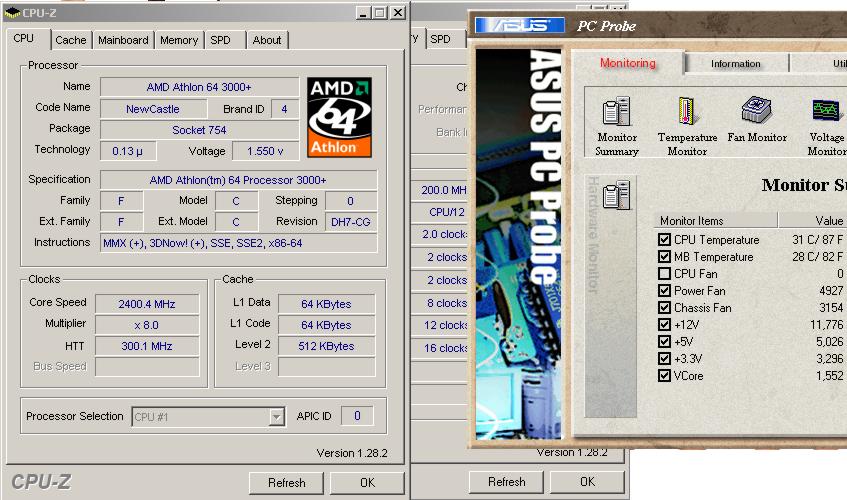
Task: Toggle the Chassis Fan checkbox
Action: 664,307
